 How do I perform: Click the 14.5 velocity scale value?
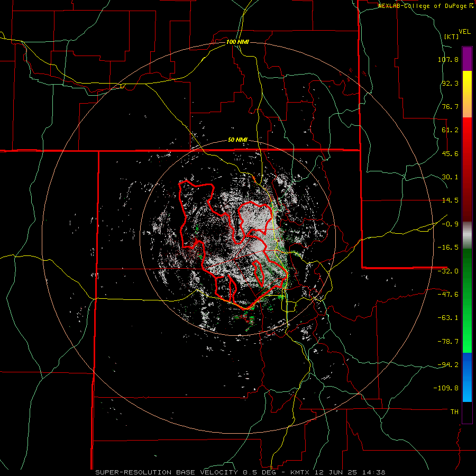[x=450, y=200]
